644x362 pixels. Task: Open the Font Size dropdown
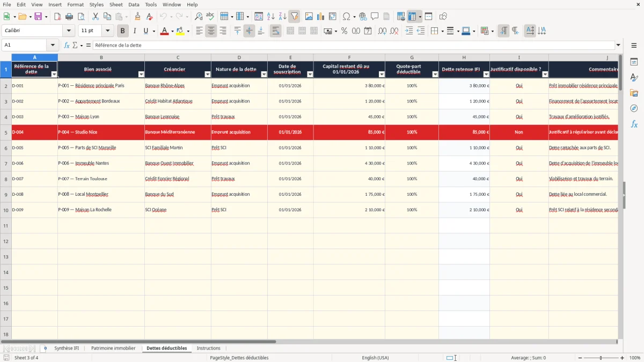click(x=107, y=31)
